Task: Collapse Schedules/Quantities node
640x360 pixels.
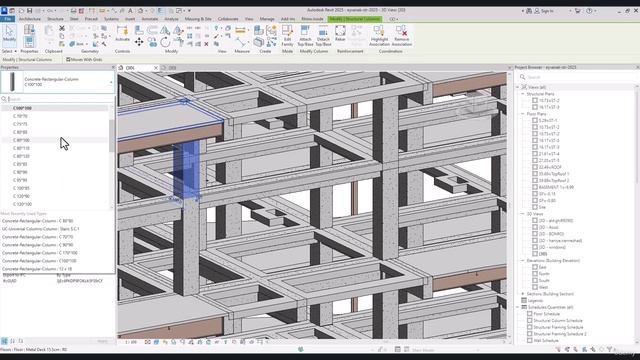Action: [518, 307]
